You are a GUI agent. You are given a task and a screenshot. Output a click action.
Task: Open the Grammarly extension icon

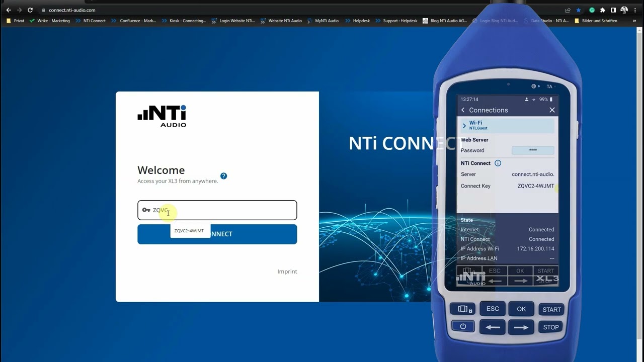coord(592,10)
